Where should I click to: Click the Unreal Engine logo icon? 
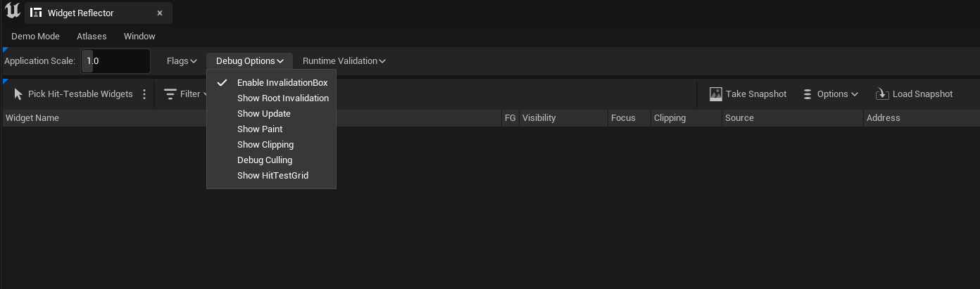coord(12,12)
